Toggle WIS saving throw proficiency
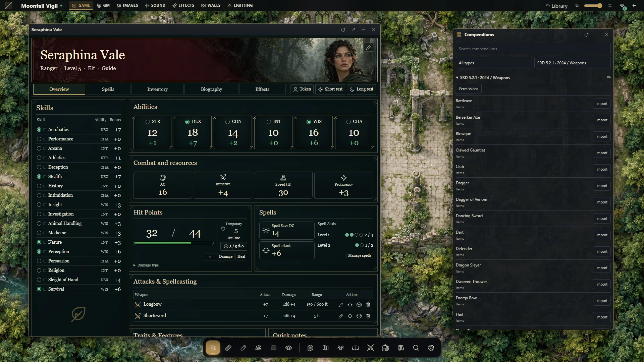Screen dimensions: 644x362 pyautogui.click(x=309, y=122)
